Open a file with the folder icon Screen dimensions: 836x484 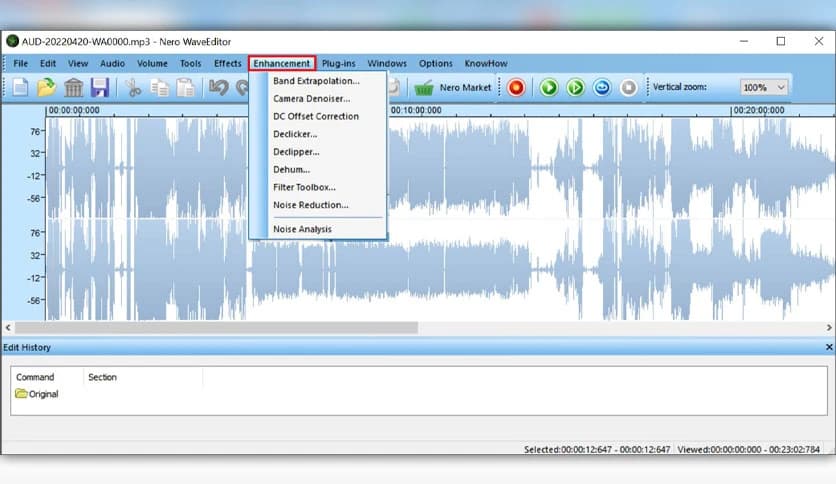(46, 87)
